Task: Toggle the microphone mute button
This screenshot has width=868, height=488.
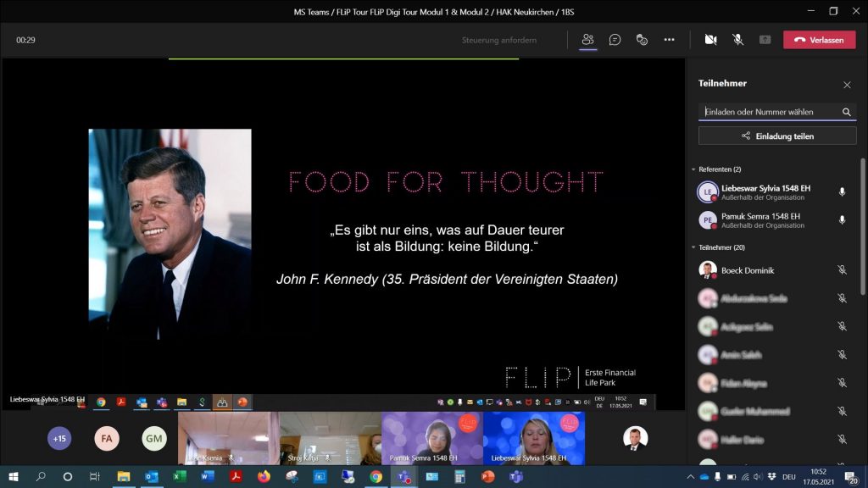Action: tap(737, 40)
